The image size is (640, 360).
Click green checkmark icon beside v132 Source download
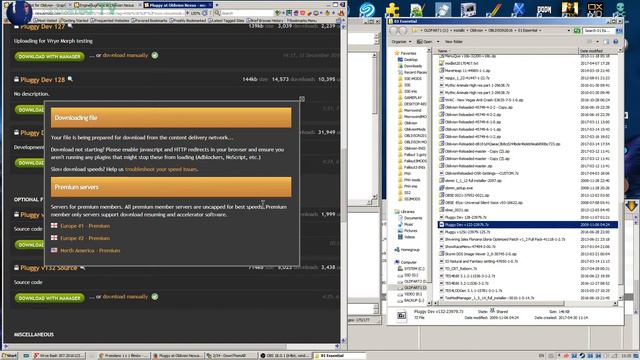(x=155, y=297)
